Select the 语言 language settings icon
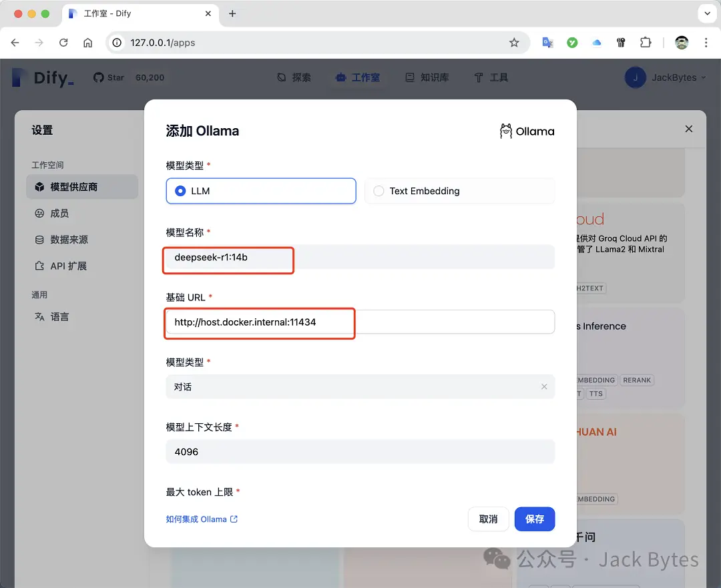This screenshot has height=588, width=721. pyautogui.click(x=40, y=316)
